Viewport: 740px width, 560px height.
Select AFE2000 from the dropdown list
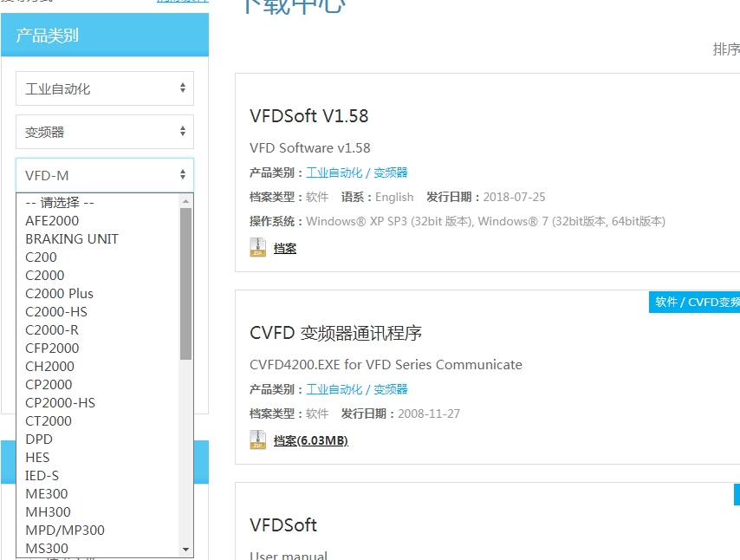52,220
